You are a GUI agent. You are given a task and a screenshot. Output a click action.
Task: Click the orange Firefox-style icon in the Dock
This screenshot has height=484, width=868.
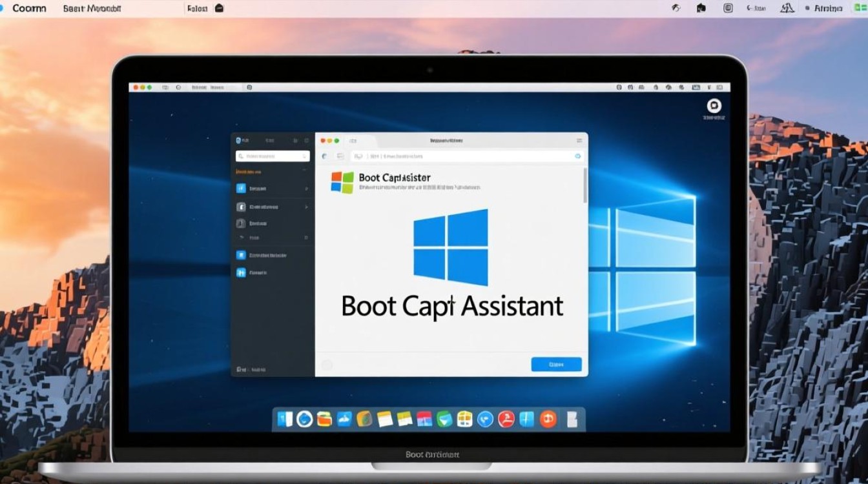point(550,419)
